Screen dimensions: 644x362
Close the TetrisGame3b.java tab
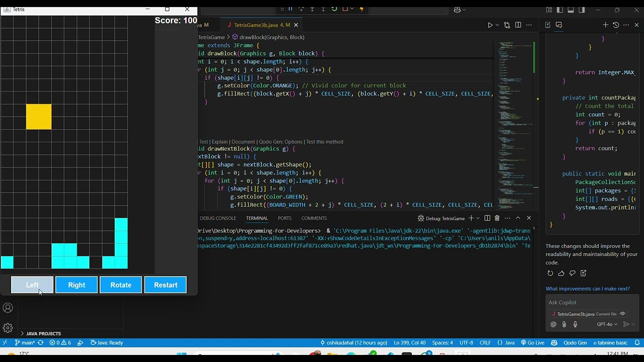point(296,25)
